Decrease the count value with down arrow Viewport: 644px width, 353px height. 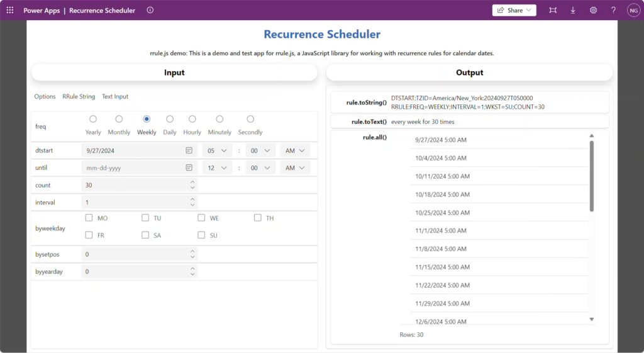[x=192, y=188]
